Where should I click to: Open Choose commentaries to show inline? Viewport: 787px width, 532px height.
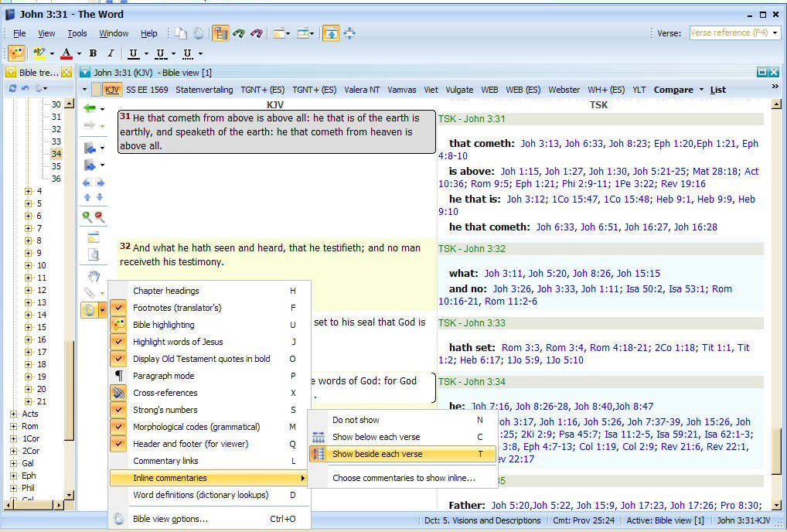point(403,479)
